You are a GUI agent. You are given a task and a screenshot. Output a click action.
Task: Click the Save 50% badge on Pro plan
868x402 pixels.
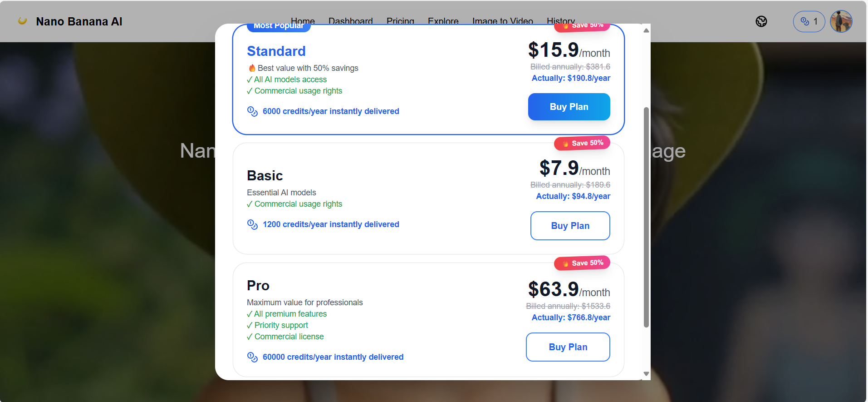coord(582,263)
